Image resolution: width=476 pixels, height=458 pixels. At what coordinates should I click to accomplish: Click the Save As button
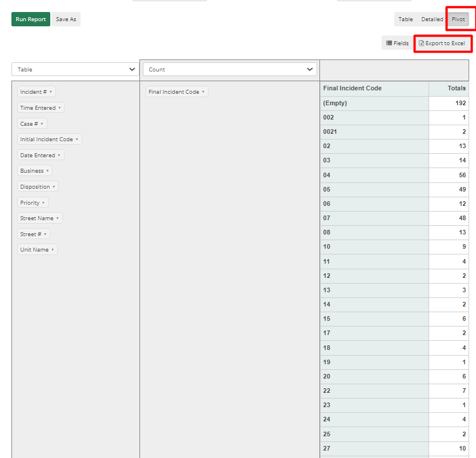(66, 19)
